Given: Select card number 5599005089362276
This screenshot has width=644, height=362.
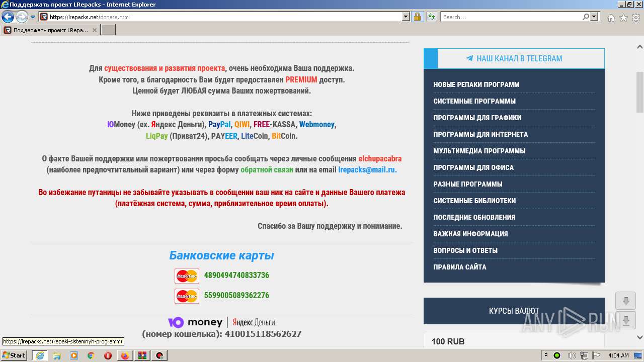Looking at the screenshot, I should (x=236, y=295).
